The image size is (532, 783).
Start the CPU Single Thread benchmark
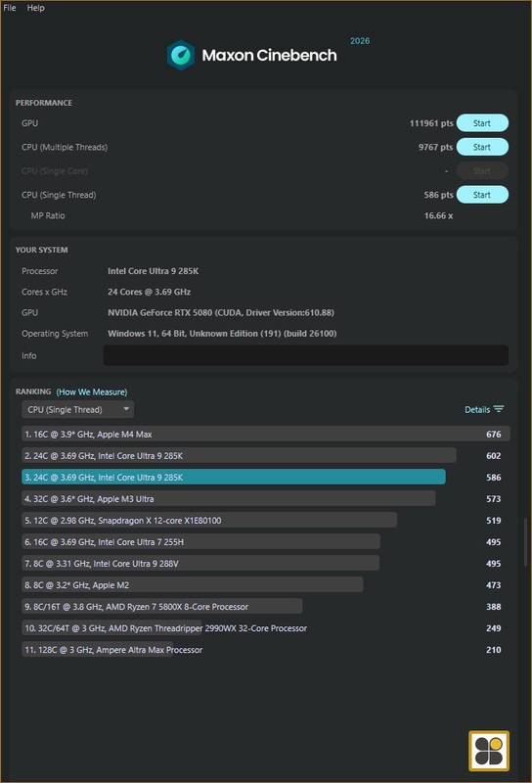[x=482, y=195]
